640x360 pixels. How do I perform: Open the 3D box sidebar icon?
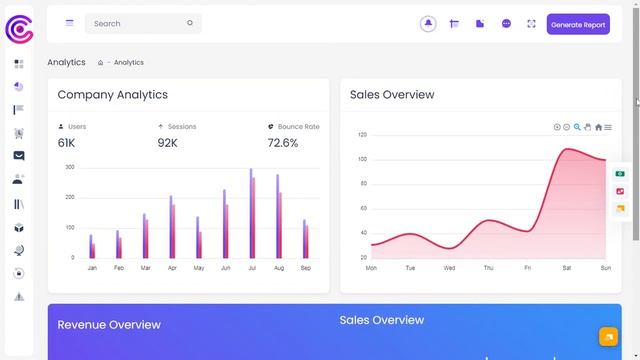(x=19, y=228)
